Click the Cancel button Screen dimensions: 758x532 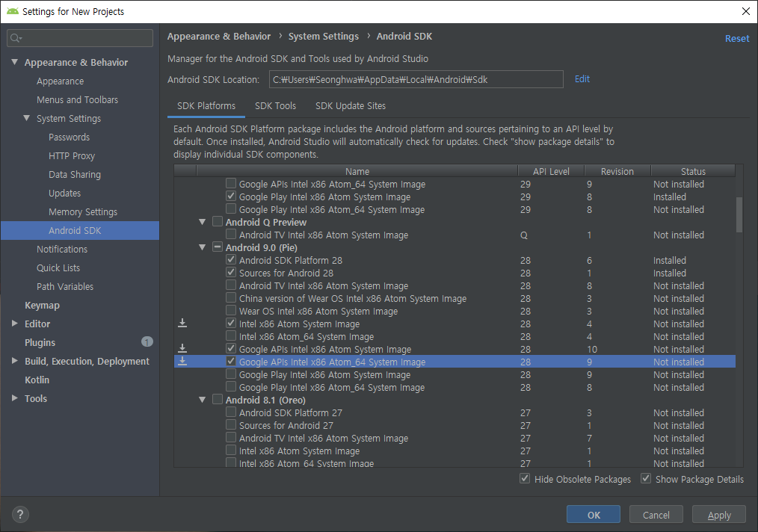click(656, 515)
